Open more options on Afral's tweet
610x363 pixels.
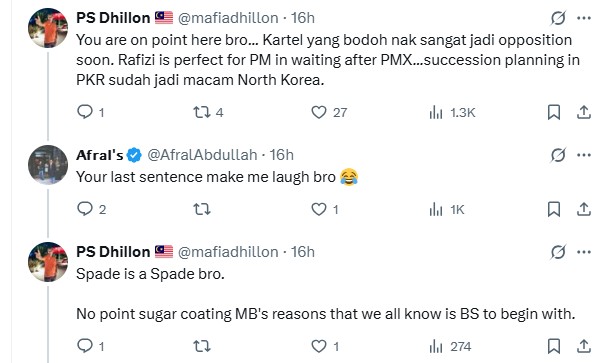click(x=584, y=155)
